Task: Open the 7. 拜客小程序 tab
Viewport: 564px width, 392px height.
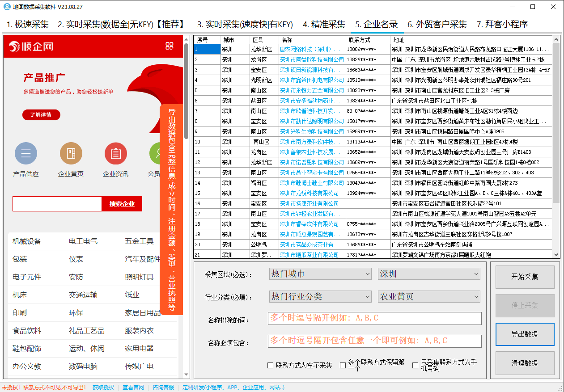Action: (502, 24)
